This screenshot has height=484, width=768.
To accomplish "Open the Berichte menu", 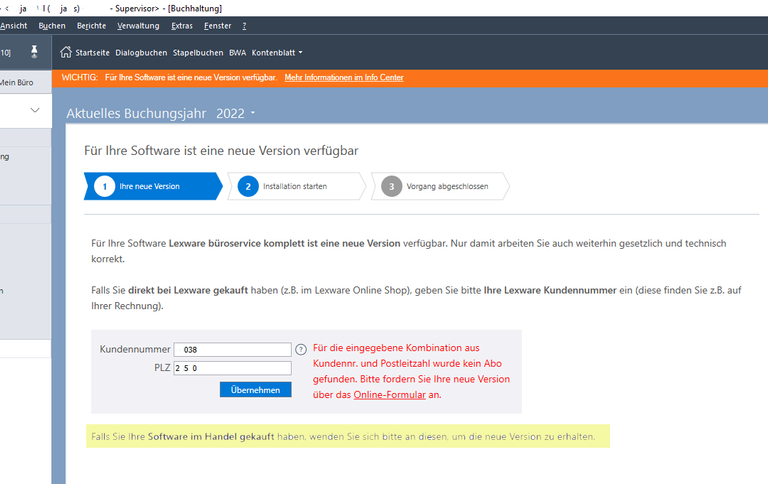I will point(92,26).
